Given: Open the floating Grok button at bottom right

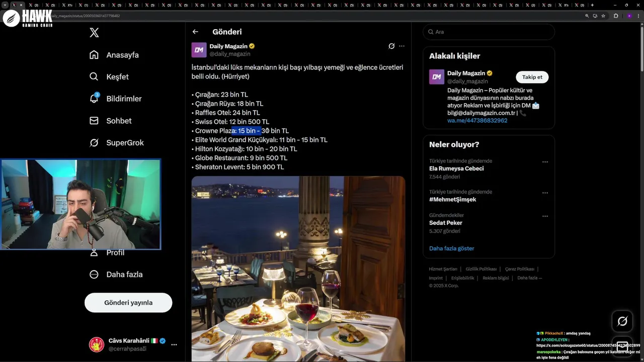Looking at the screenshot, I should tap(622, 321).
